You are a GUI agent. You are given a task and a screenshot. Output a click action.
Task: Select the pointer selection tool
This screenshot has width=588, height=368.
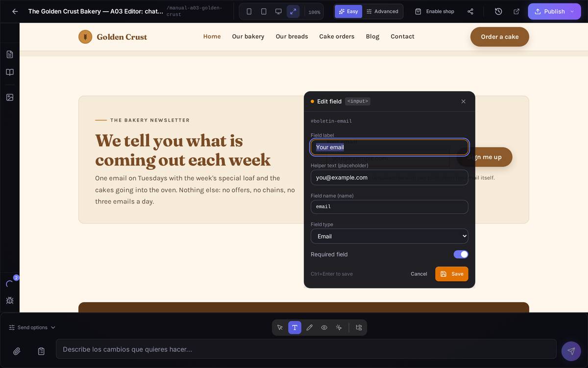pyautogui.click(x=280, y=327)
